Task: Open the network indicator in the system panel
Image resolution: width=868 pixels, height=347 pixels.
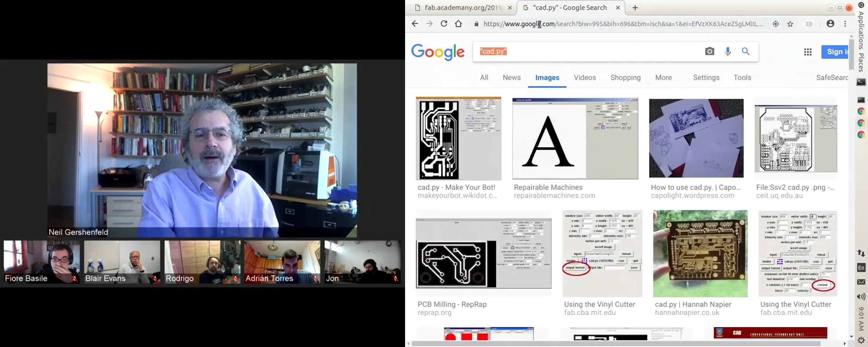Action: click(x=861, y=253)
